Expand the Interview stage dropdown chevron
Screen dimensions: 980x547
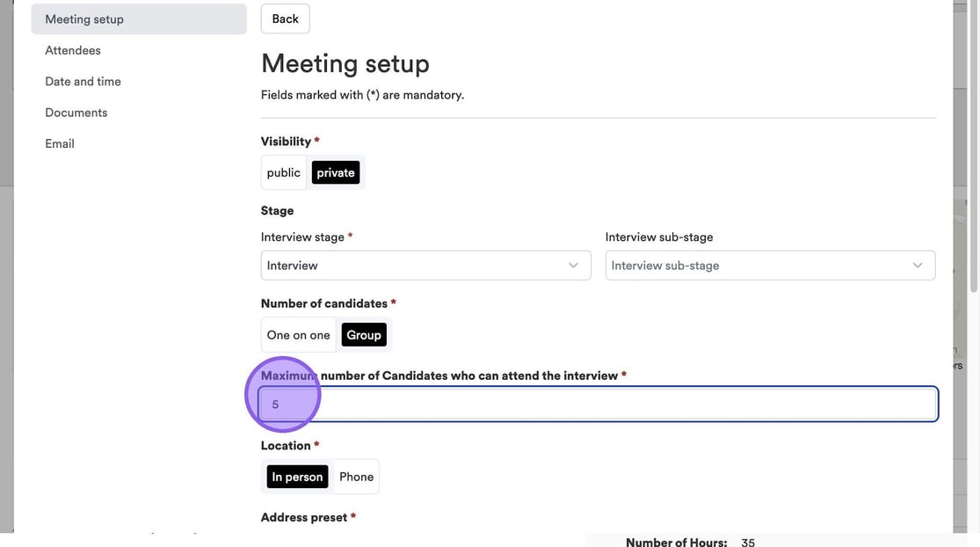click(574, 266)
